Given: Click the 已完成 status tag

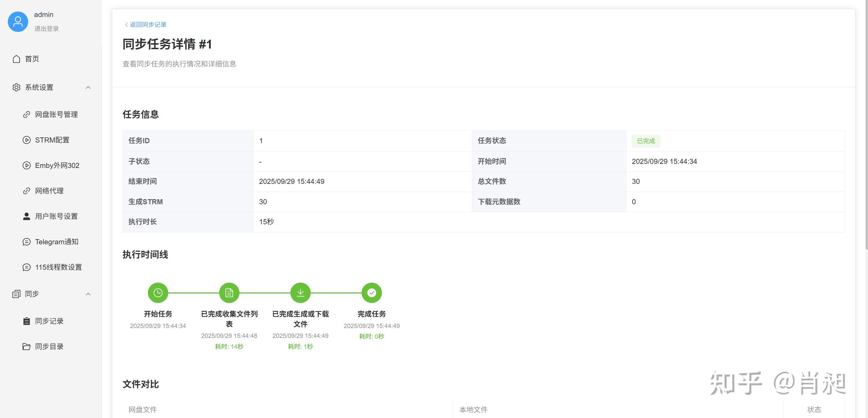Looking at the screenshot, I should click(646, 141).
